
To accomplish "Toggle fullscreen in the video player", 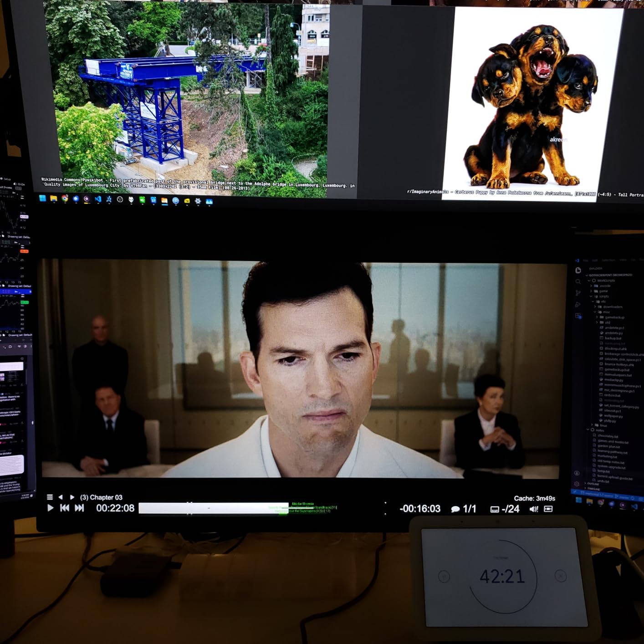I will click(x=548, y=509).
